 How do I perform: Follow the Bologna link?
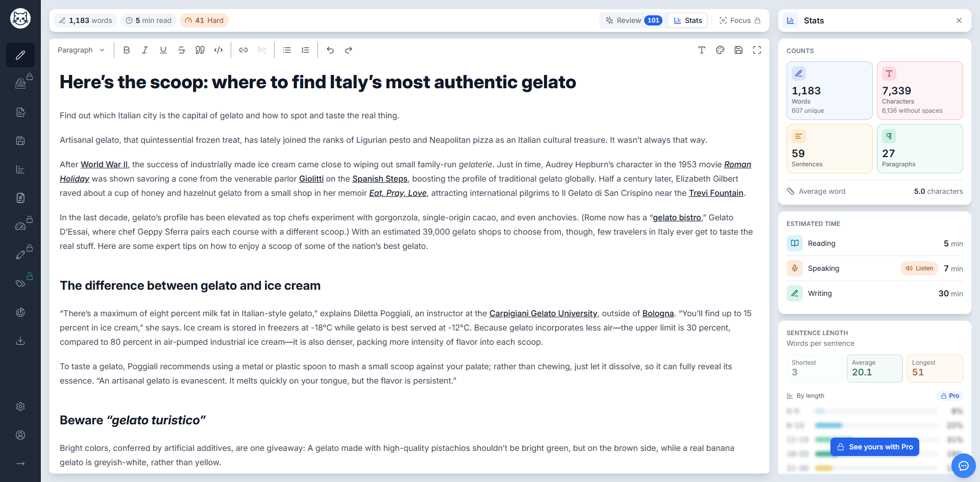658,313
